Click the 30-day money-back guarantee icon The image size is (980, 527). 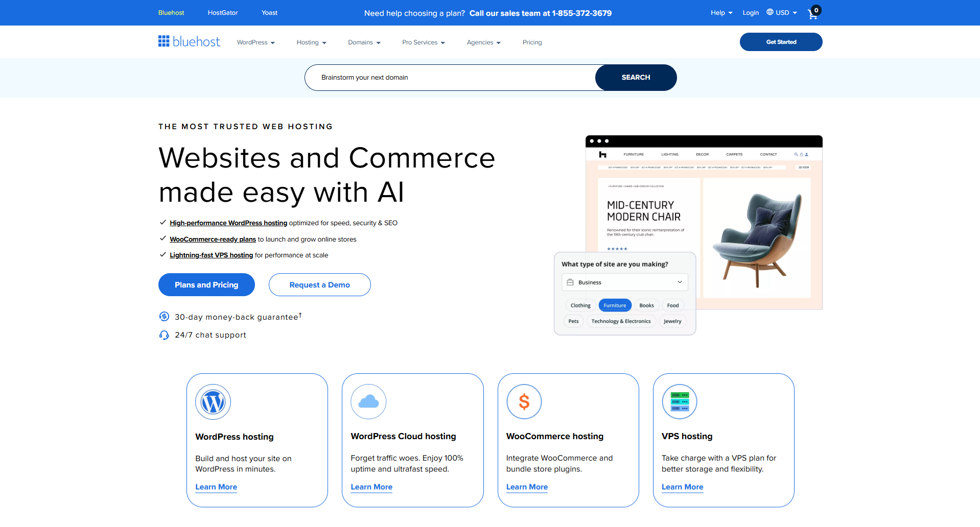pos(164,317)
